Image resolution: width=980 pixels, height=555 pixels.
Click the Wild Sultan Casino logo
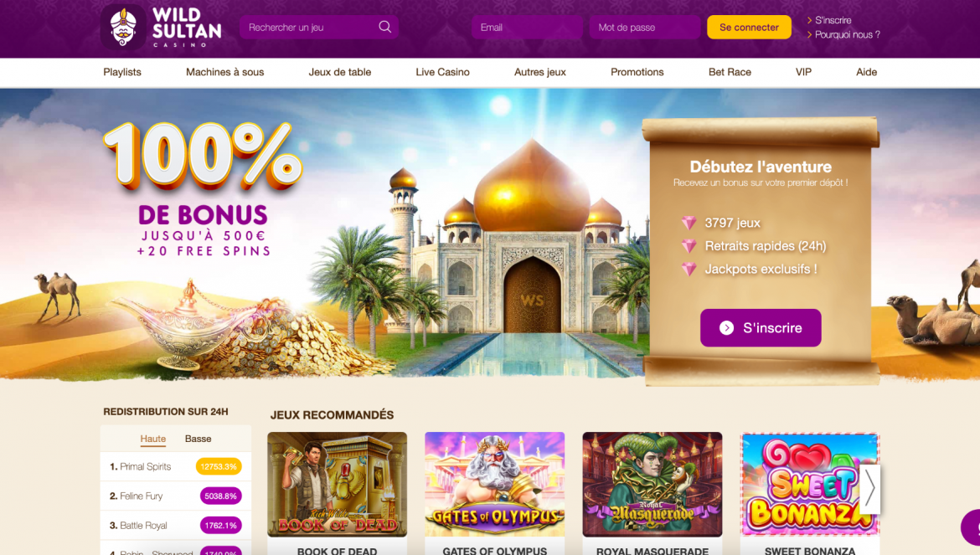click(162, 28)
